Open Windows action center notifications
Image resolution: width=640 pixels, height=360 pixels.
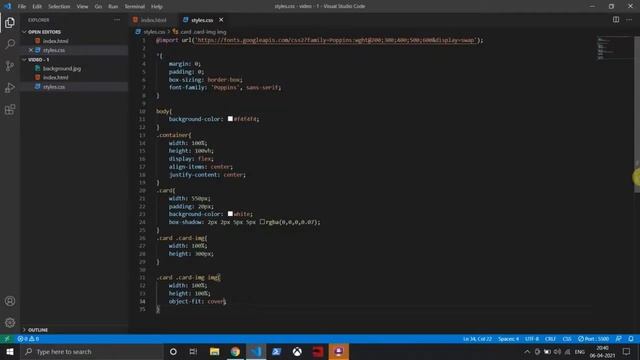pos(626,351)
